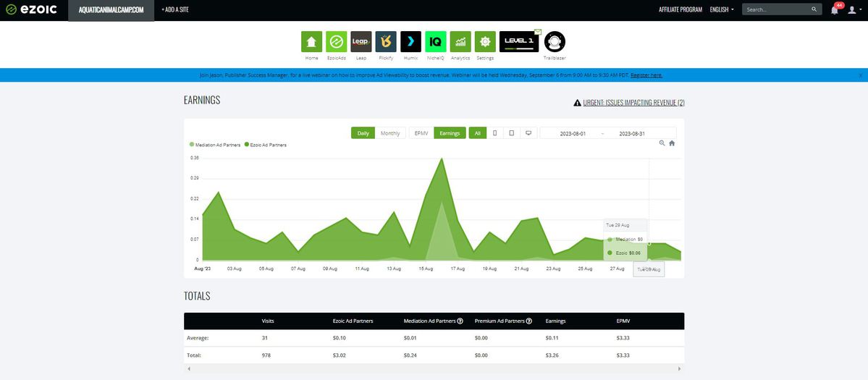Open the Affiliate Program link
The width and height of the screenshot is (868, 380).
(x=681, y=9)
